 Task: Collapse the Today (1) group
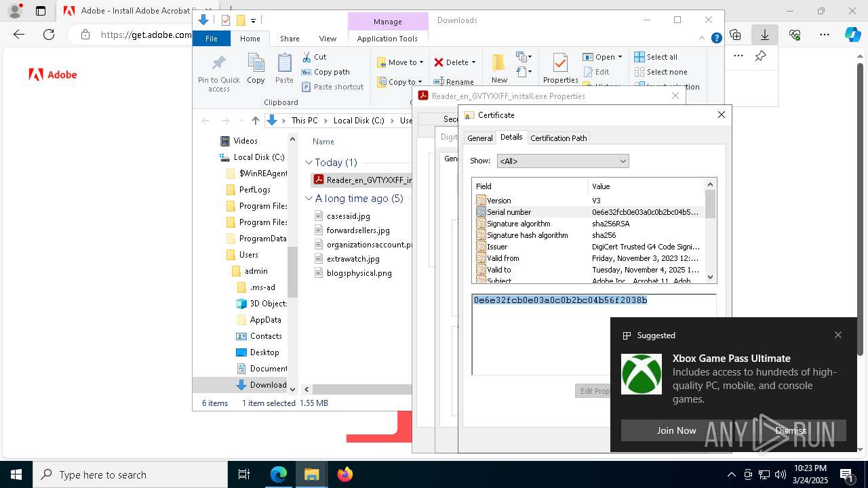click(309, 163)
